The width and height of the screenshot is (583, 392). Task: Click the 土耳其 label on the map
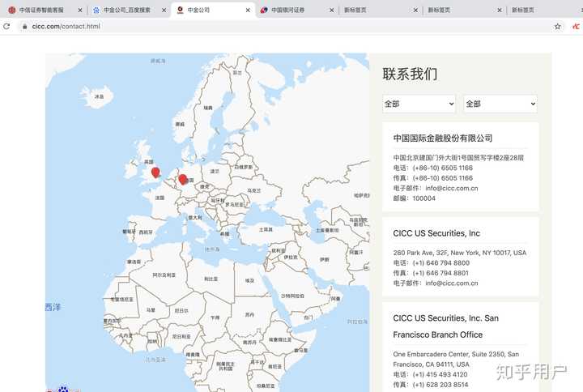pos(266,229)
